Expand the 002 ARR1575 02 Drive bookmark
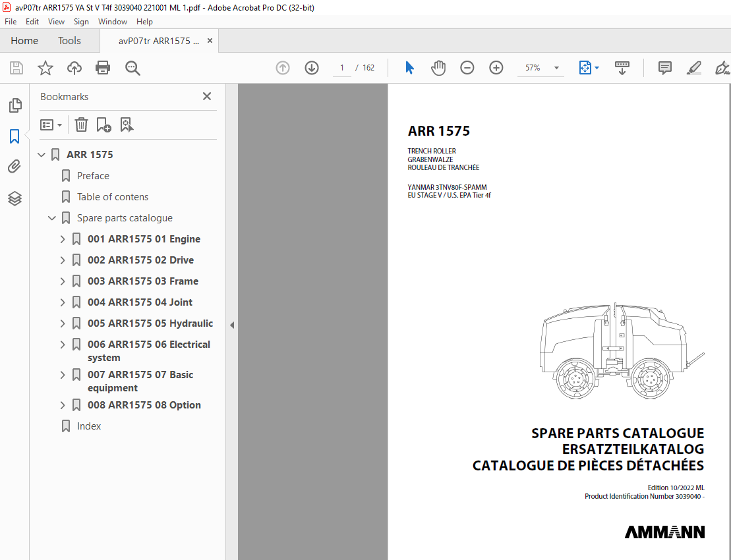This screenshot has width=731, height=560. [x=63, y=260]
